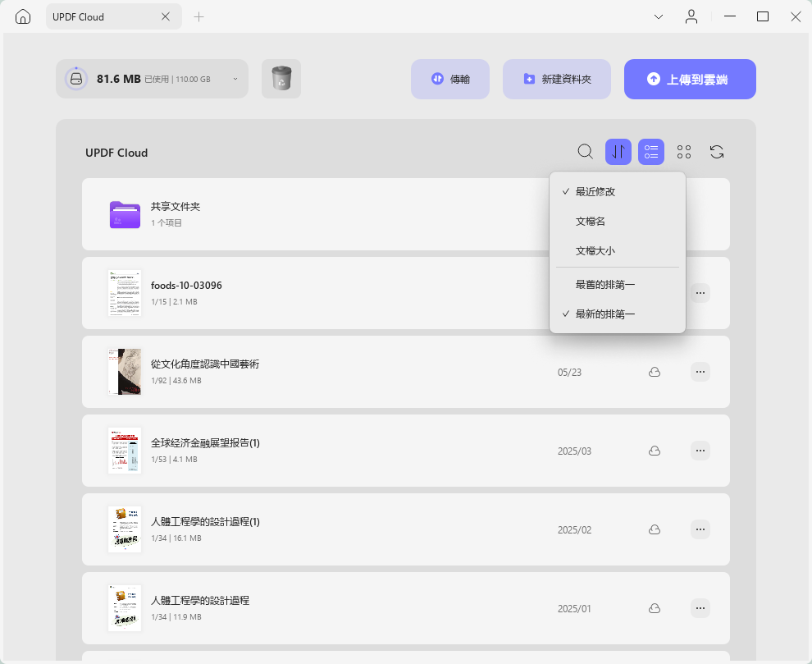The image size is (812, 664).
Task: Switch to list view icon
Action: (x=651, y=152)
